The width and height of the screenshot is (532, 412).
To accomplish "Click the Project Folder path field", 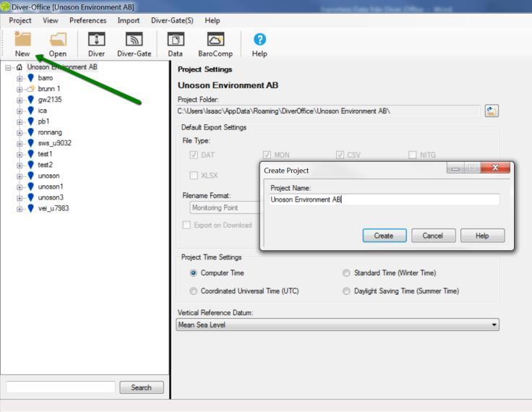I will point(328,111).
